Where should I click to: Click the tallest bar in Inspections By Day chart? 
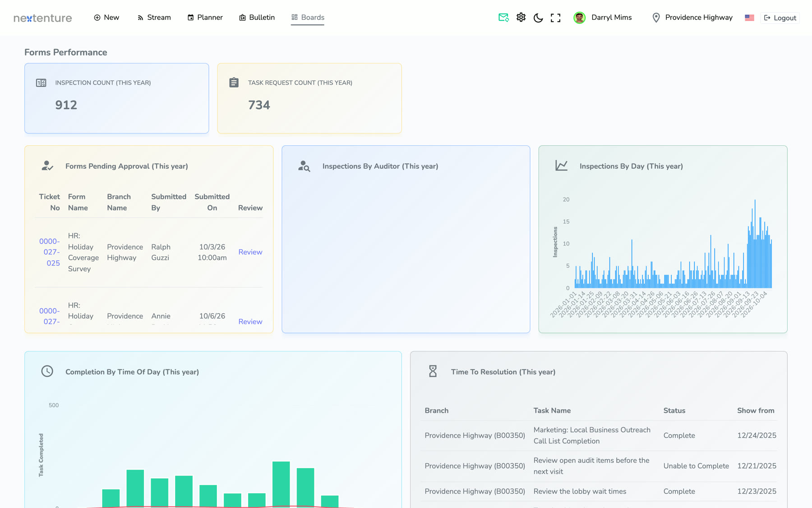pos(755,244)
